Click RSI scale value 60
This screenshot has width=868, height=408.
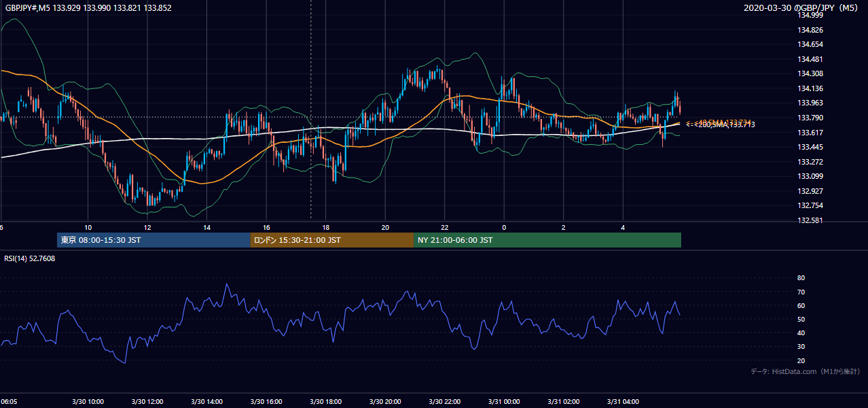point(801,305)
